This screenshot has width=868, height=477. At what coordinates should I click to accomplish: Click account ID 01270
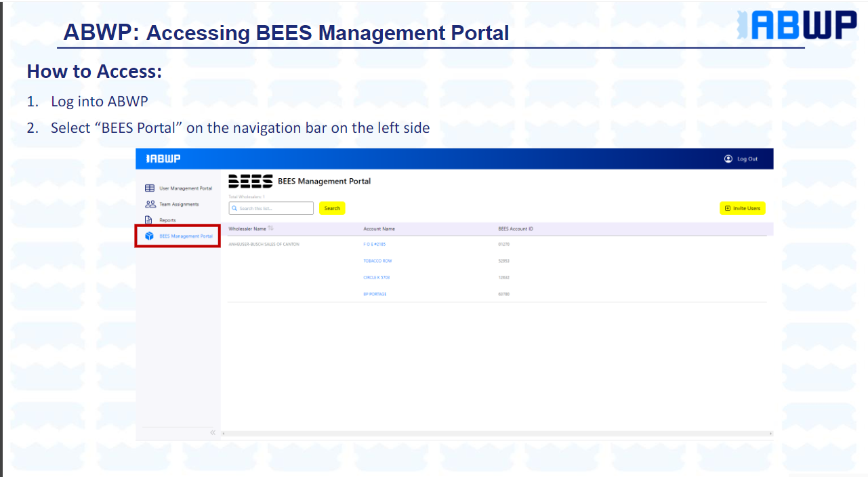503,244
